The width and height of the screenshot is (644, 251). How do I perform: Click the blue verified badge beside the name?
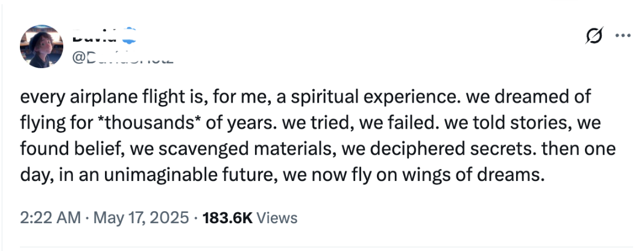(130, 35)
